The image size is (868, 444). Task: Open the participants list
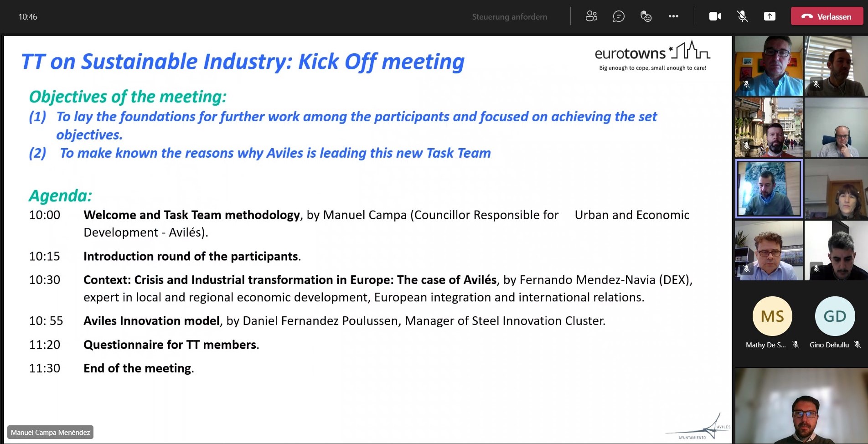coord(591,16)
